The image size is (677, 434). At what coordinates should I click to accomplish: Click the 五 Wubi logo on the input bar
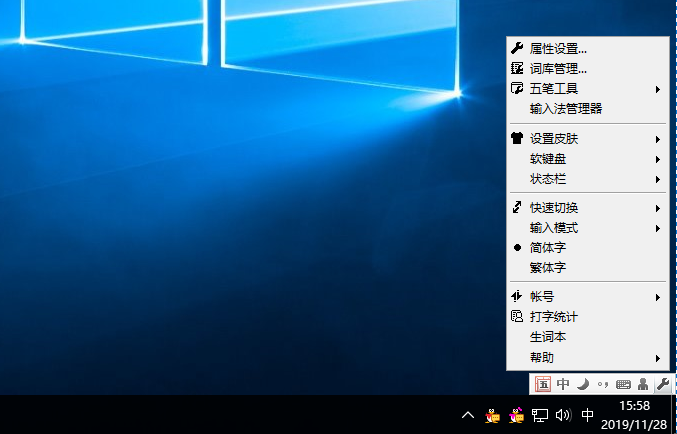click(x=543, y=384)
